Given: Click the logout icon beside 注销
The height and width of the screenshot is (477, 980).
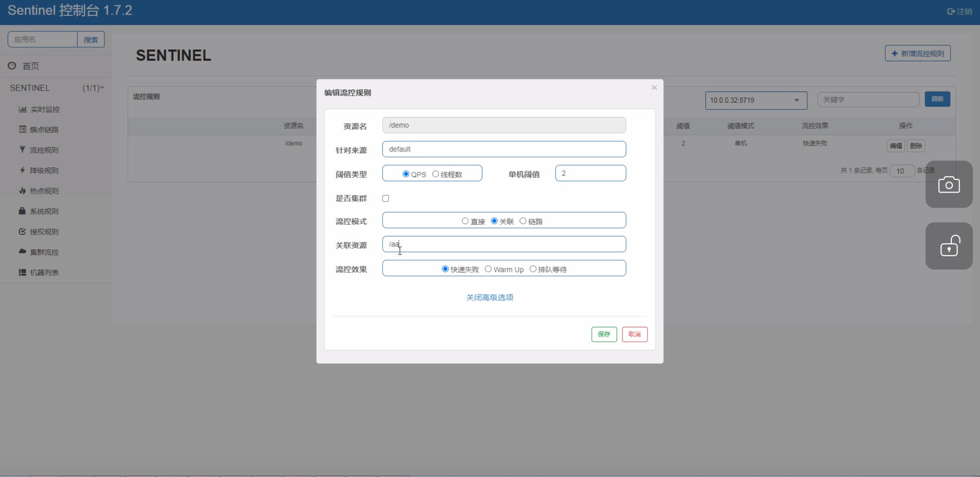Looking at the screenshot, I should 951,11.
